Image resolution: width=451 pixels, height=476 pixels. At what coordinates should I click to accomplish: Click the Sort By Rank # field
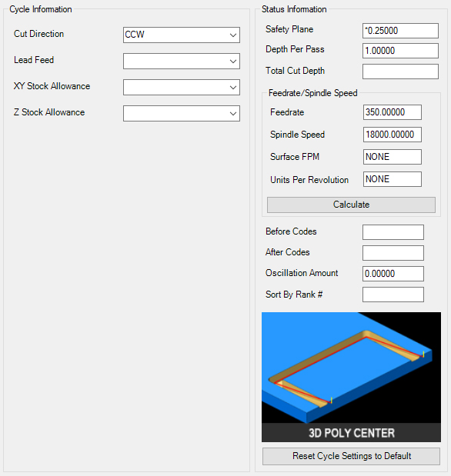(393, 295)
